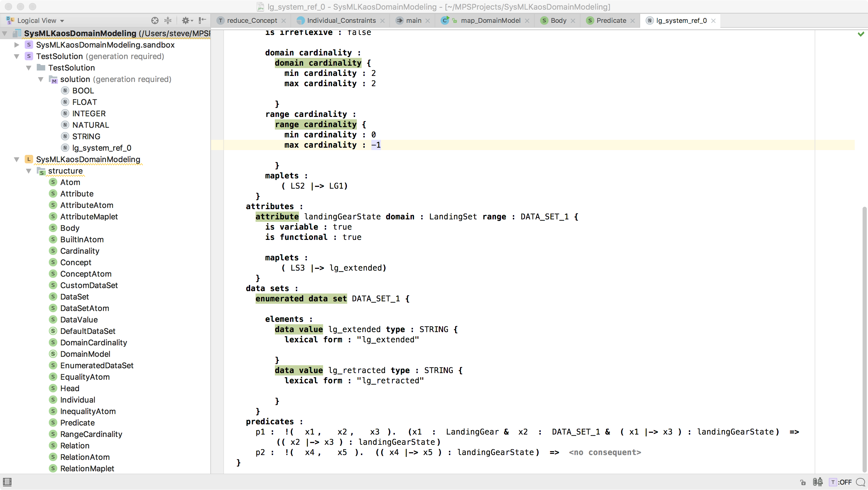Collapse the structure folder node

pos(29,171)
